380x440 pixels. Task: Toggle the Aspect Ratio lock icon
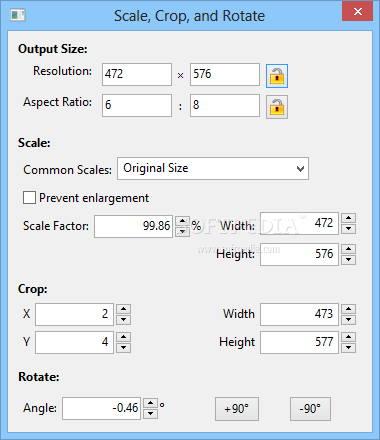pos(277,107)
